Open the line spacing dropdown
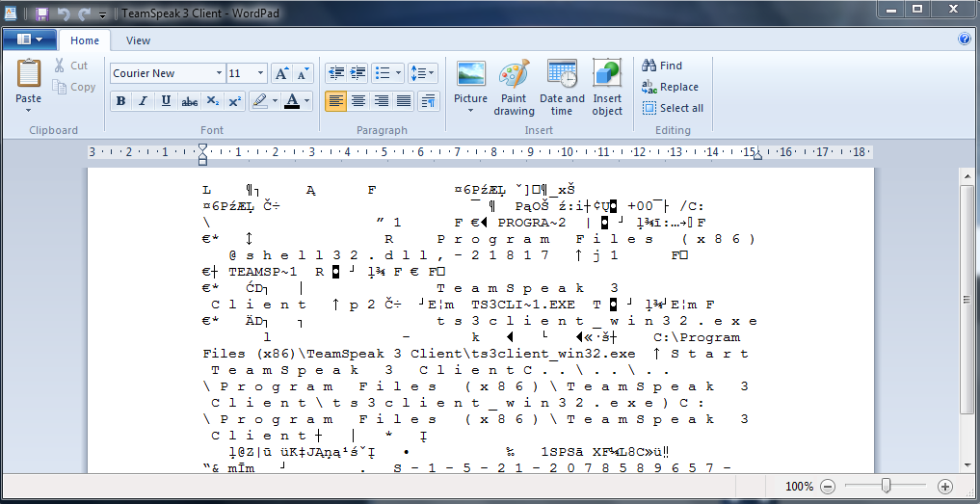The image size is (980, 504). click(423, 74)
